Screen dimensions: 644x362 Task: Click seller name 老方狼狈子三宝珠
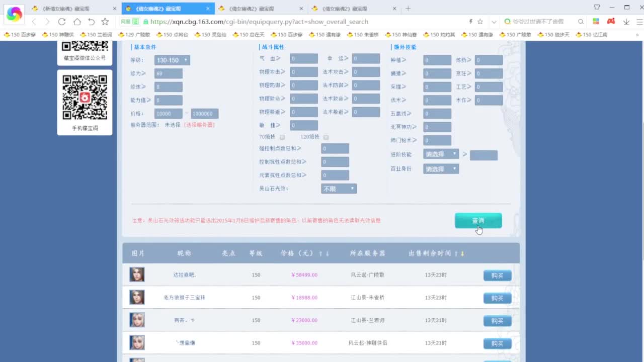pyautogui.click(x=184, y=298)
